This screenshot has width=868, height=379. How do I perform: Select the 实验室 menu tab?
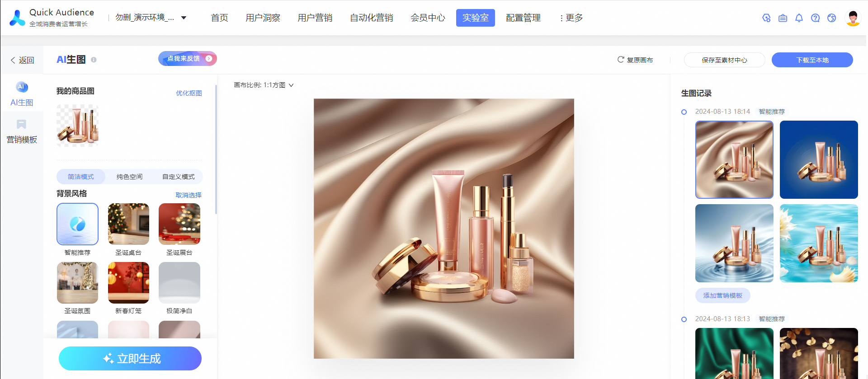[475, 18]
